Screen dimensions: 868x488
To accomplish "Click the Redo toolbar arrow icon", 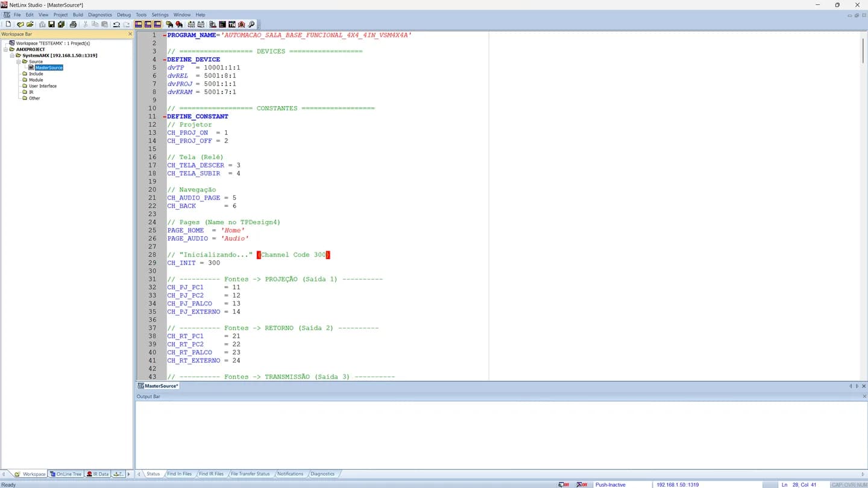I will pyautogui.click(x=127, y=24).
